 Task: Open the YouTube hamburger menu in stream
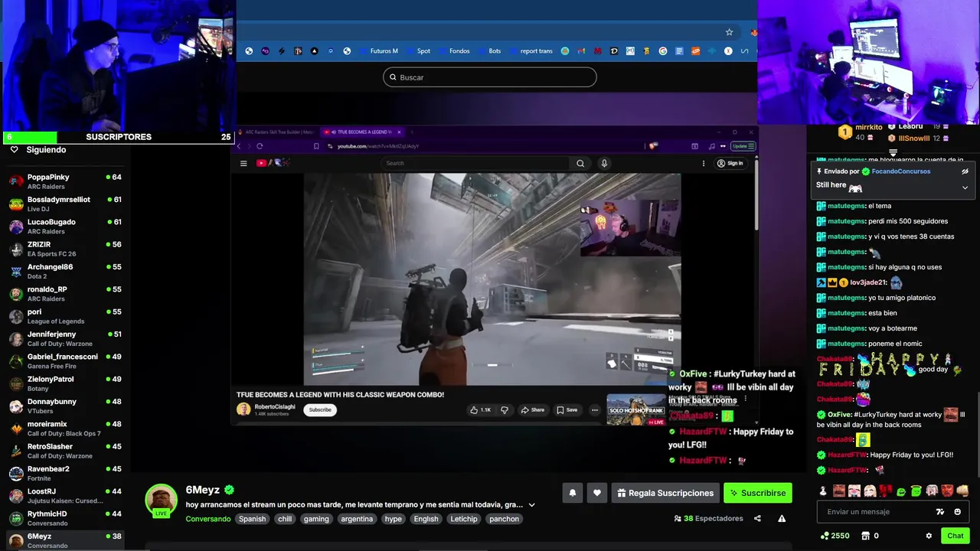point(243,163)
